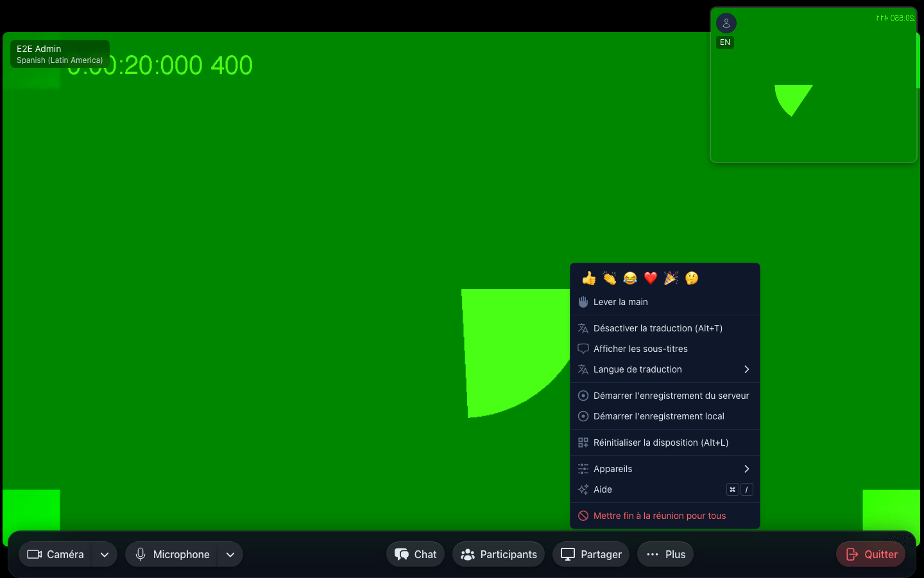The height and width of the screenshot is (578, 924).
Task: Toggle Afficher les sous-titres
Action: [665, 349]
